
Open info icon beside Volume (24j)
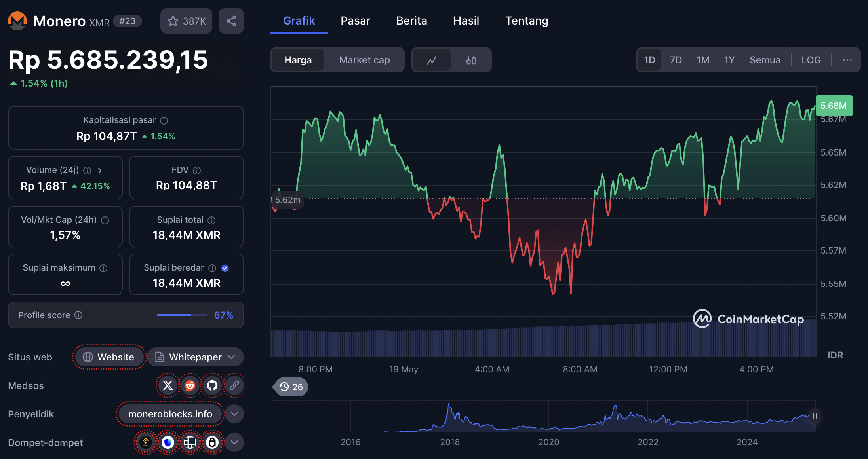(x=87, y=170)
